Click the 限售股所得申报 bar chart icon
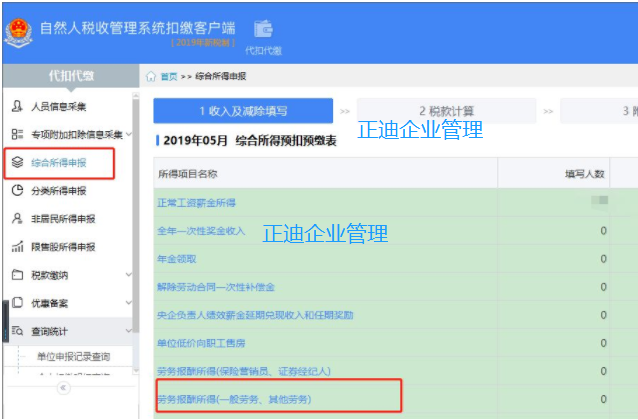638x420 pixels. point(17,246)
